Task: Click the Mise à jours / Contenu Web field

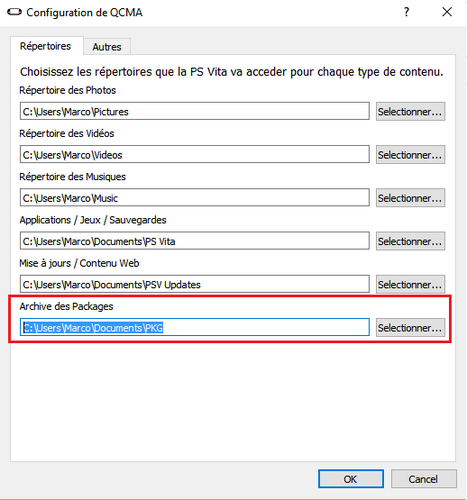Action: 195,284
